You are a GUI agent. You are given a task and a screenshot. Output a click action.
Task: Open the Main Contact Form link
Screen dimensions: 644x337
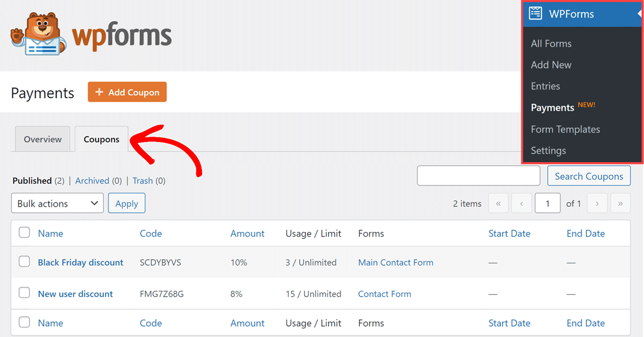395,262
